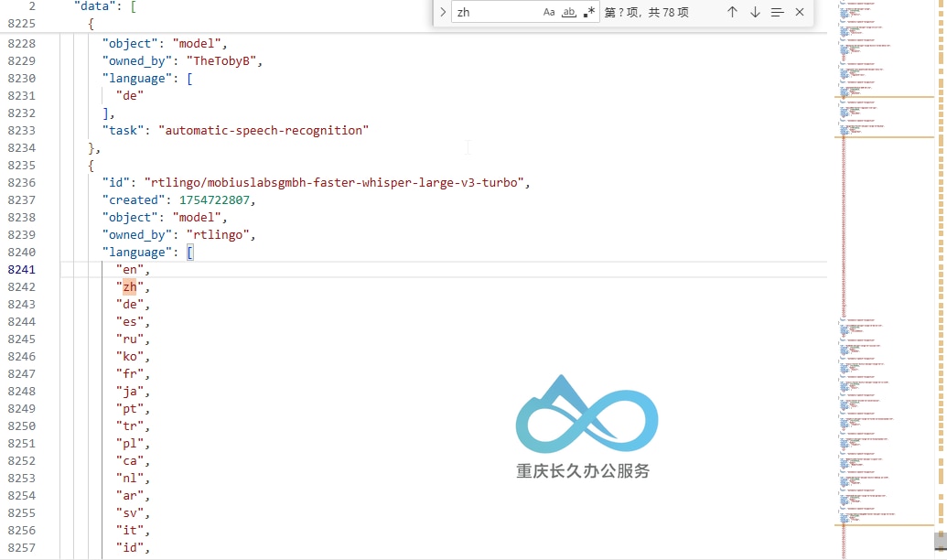Click the "pt" language code

pos(130,409)
